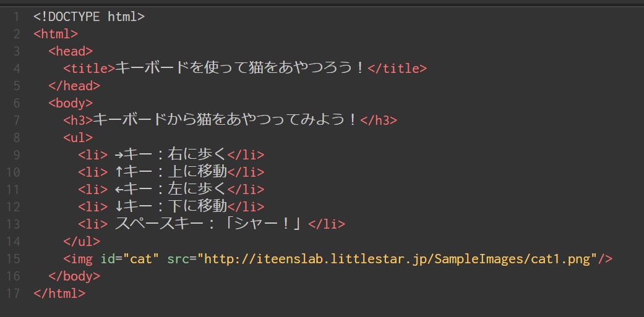
Task: Click the cat1.png image URL string
Action: [400, 258]
